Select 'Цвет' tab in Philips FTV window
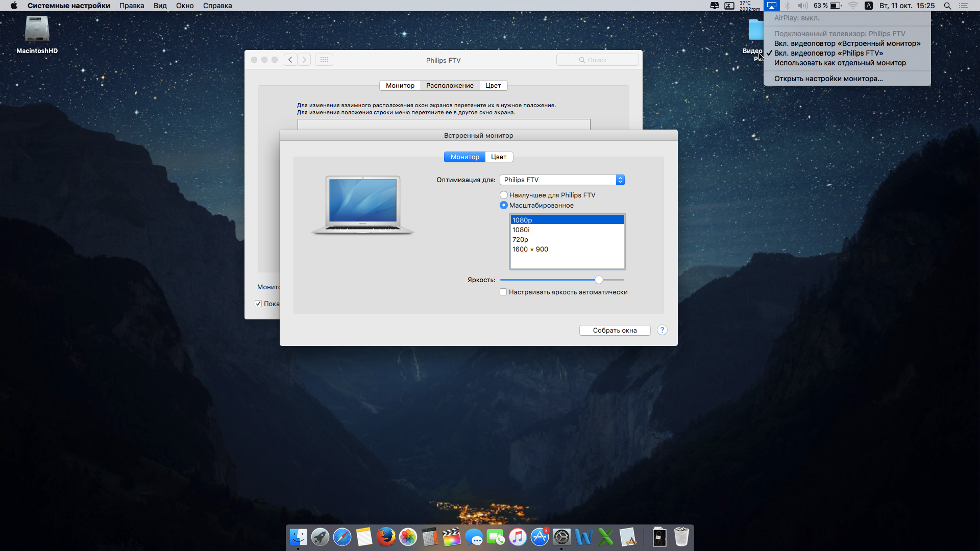This screenshot has width=980, height=551. click(493, 85)
